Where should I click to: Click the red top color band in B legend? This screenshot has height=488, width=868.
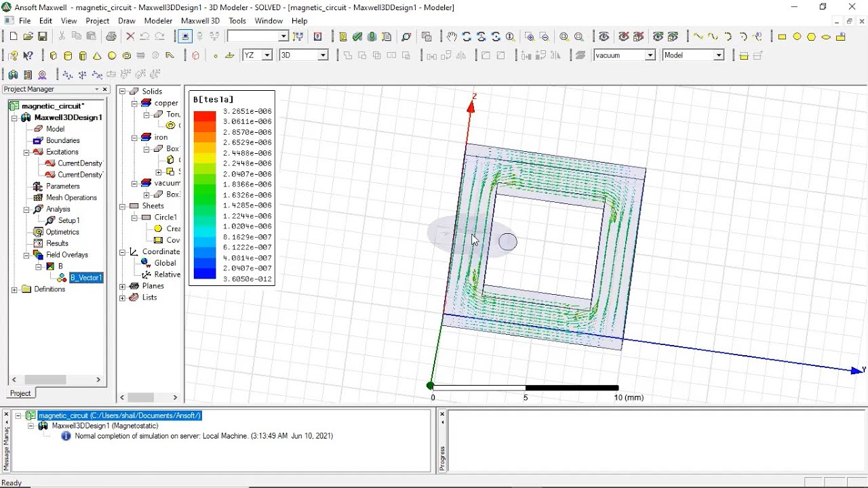[205, 116]
